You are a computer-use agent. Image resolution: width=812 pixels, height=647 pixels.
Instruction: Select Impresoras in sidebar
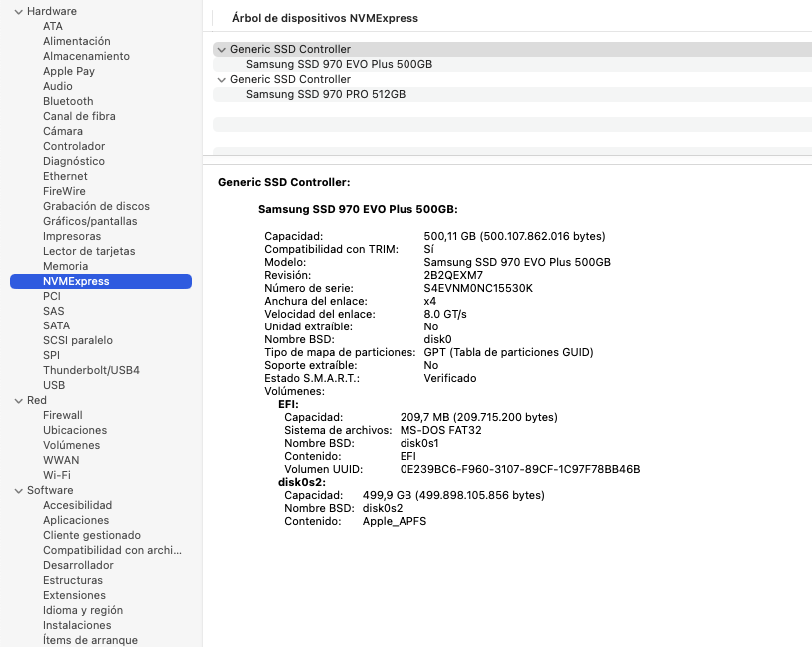pyautogui.click(x=72, y=237)
